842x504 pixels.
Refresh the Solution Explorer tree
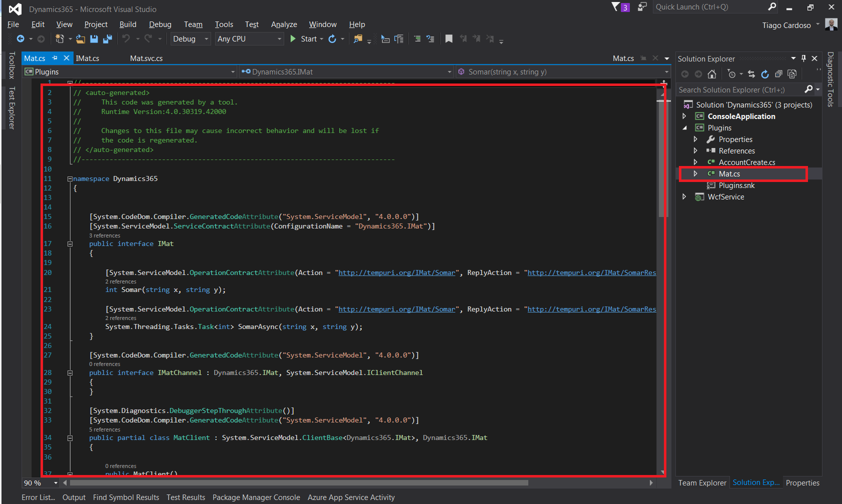(x=765, y=74)
